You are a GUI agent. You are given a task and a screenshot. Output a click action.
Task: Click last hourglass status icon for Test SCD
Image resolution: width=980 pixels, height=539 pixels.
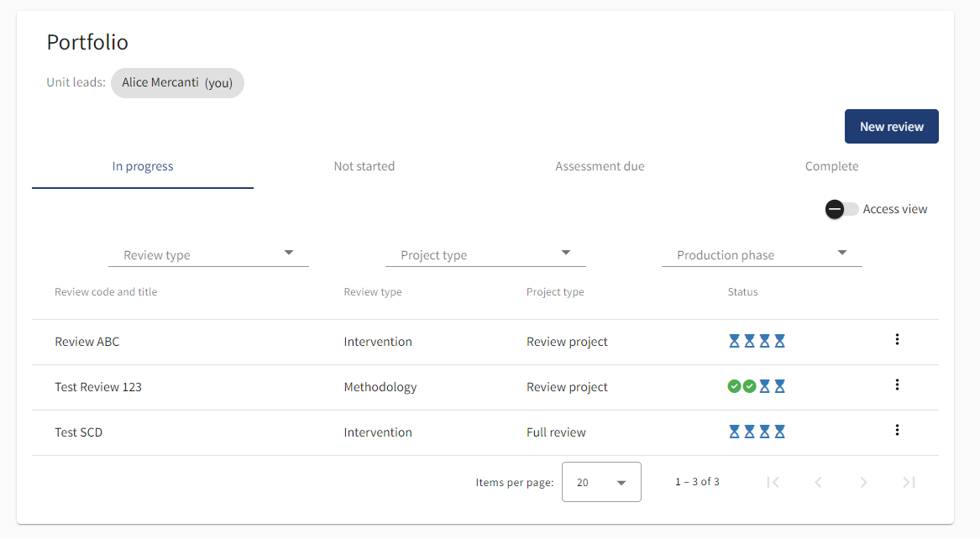pyautogui.click(x=779, y=432)
